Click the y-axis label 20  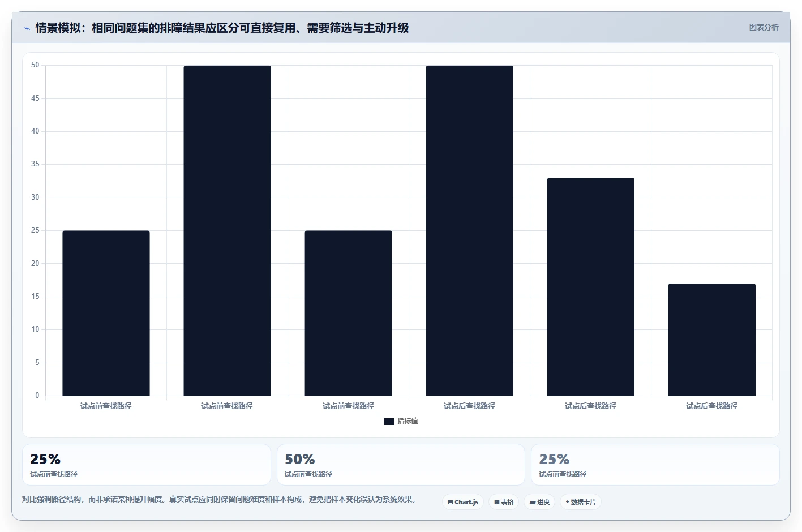[35, 264]
